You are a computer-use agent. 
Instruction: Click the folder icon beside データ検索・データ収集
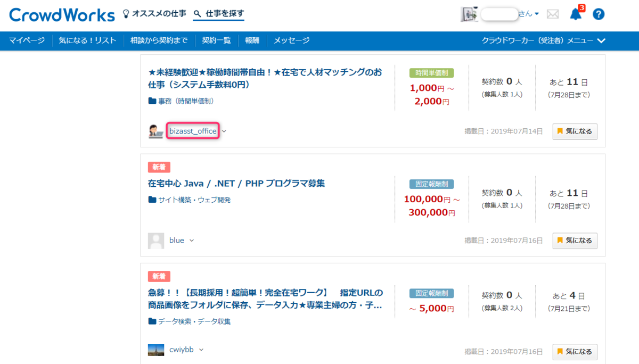152,321
